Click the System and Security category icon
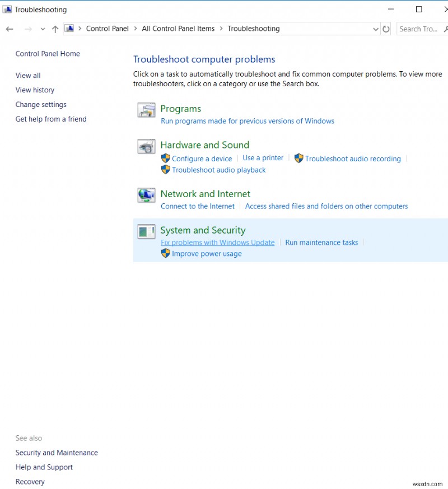Viewport: 448px width, 489px height. point(146,232)
